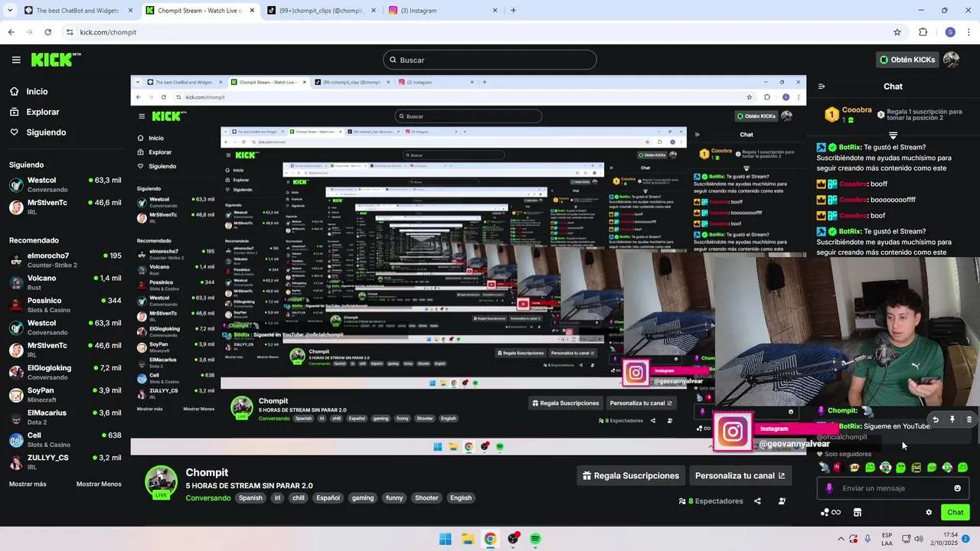Open Chrome extensions puzzle icon

(x=923, y=32)
